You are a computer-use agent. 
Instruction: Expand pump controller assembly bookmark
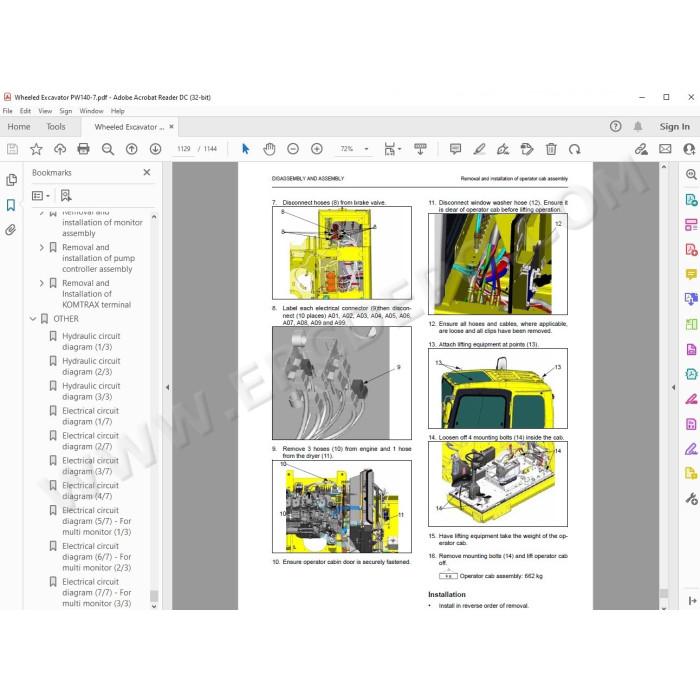point(42,247)
